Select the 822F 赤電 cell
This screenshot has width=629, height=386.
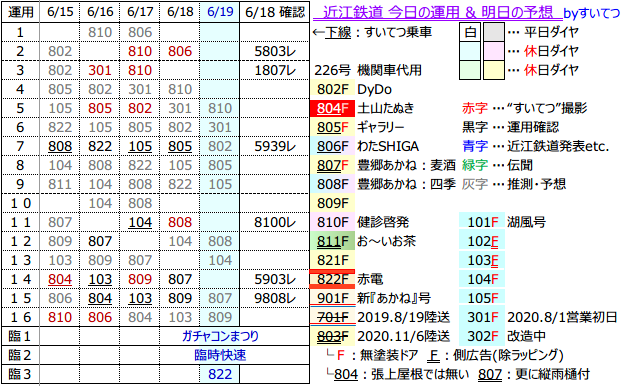(x=333, y=279)
